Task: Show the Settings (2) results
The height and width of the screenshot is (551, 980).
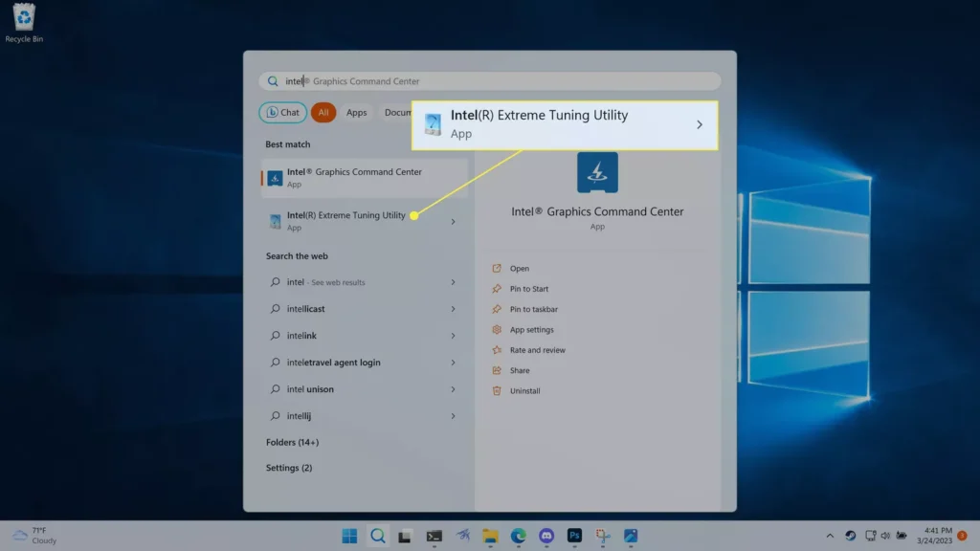Action: tap(289, 468)
